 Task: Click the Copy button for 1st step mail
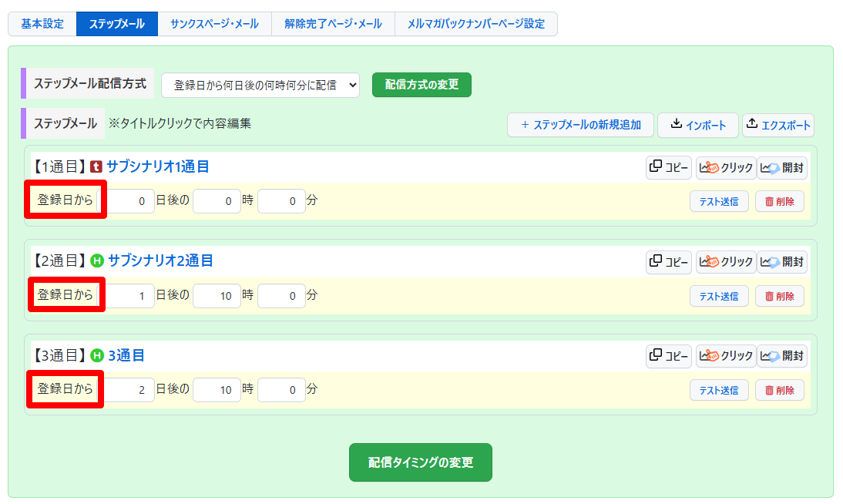pos(669,168)
